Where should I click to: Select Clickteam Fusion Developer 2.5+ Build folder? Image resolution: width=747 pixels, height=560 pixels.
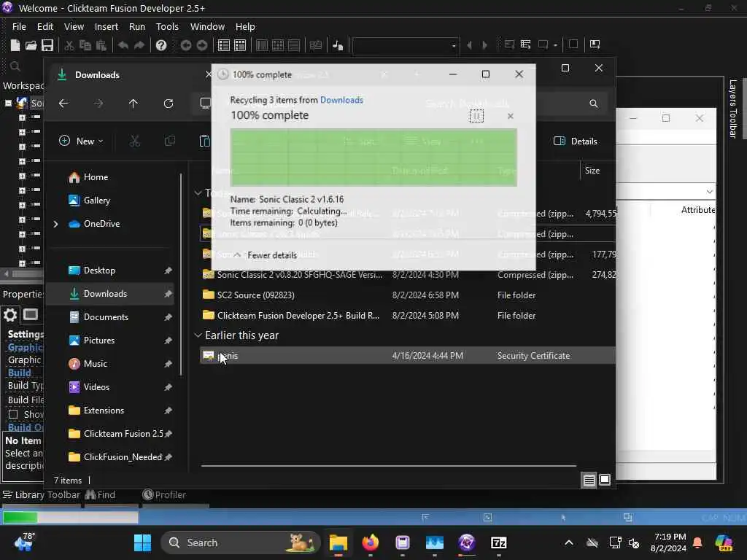click(407, 316)
